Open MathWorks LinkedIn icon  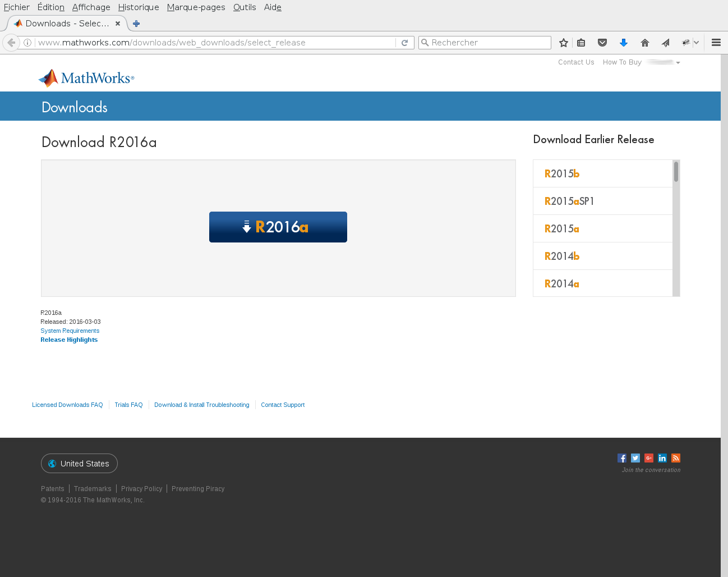(x=662, y=458)
